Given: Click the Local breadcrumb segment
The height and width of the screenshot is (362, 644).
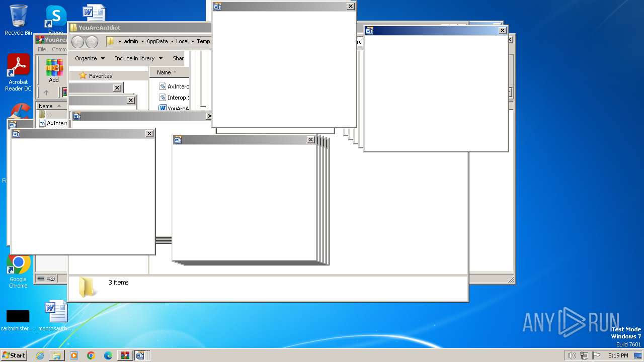Looking at the screenshot, I should (182, 41).
